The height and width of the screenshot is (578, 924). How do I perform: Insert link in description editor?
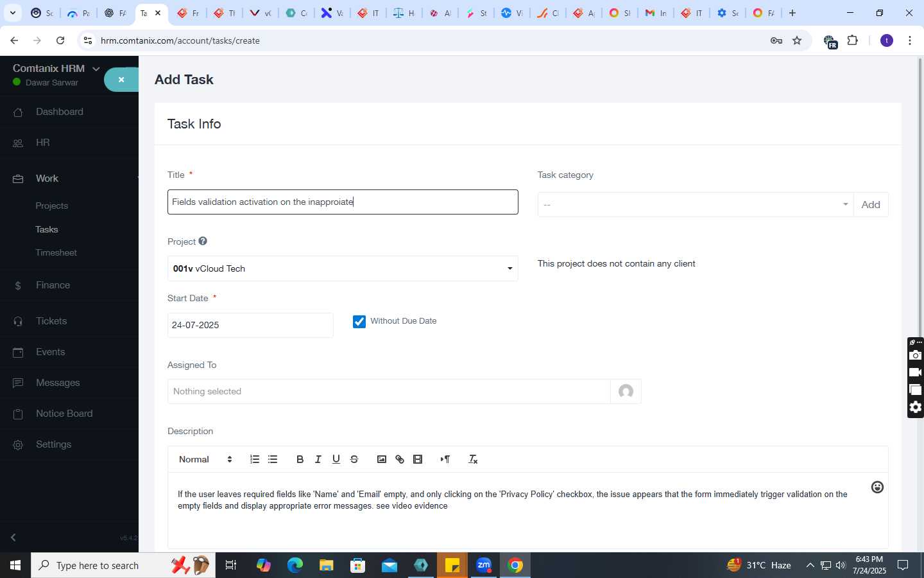click(400, 459)
